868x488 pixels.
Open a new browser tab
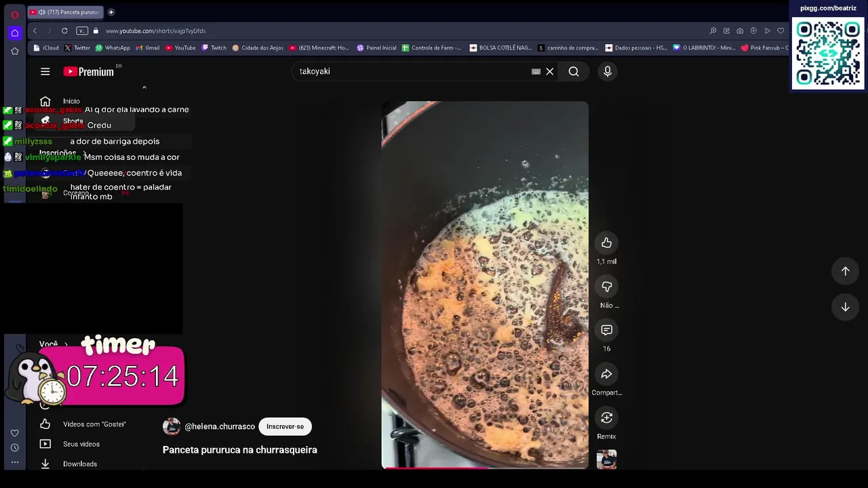111,12
